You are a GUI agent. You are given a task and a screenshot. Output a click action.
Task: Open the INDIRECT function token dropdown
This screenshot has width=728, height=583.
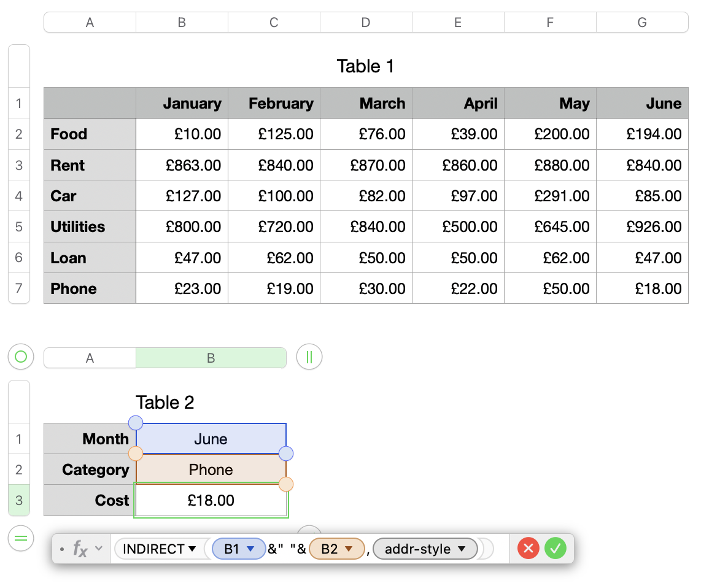coord(192,549)
